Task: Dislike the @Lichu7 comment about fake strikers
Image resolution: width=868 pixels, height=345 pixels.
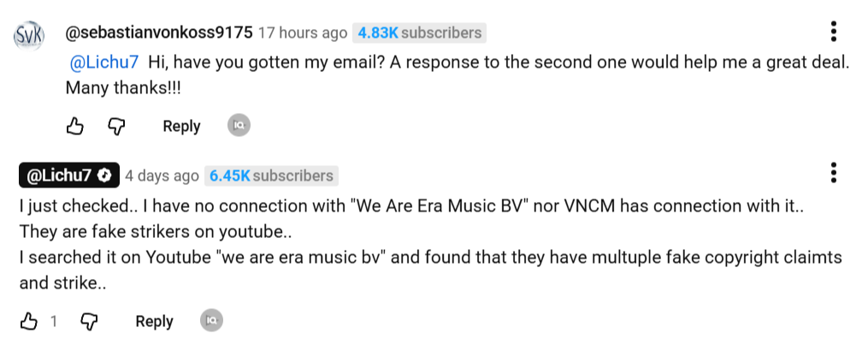Action: pos(89,322)
